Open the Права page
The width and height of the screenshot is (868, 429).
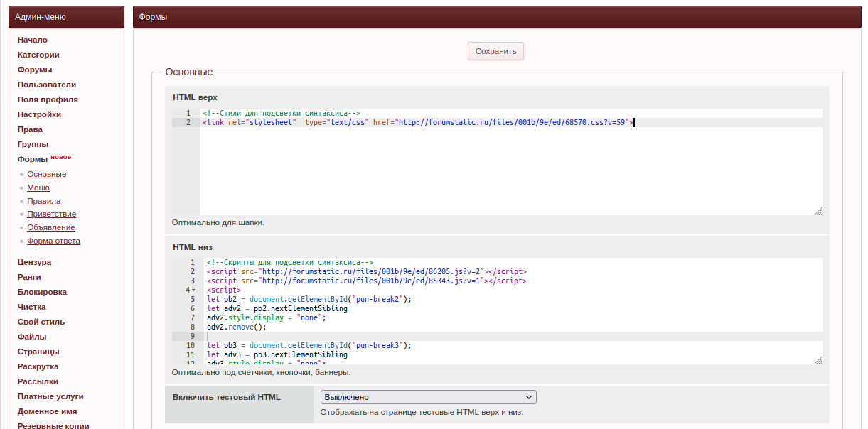(x=30, y=129)
